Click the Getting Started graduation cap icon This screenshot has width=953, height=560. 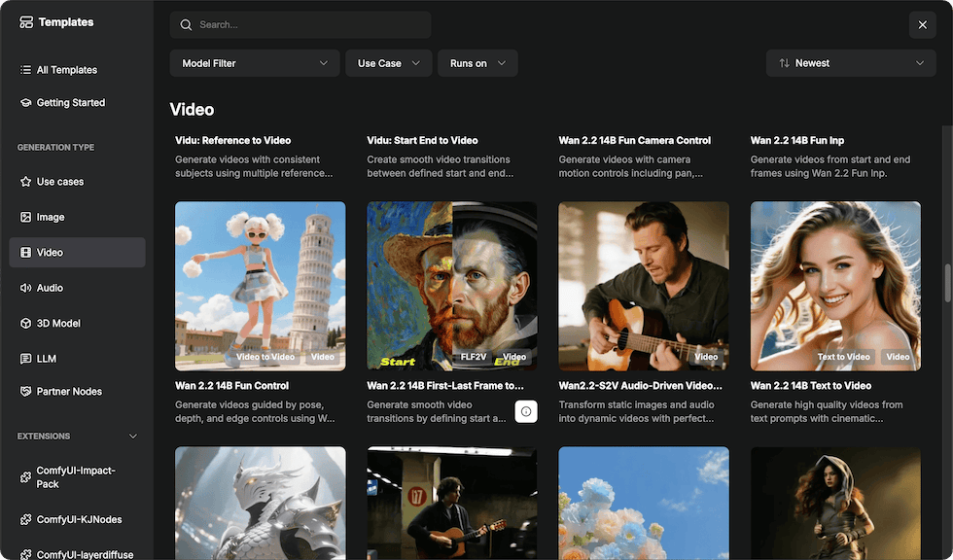[26, 103]
